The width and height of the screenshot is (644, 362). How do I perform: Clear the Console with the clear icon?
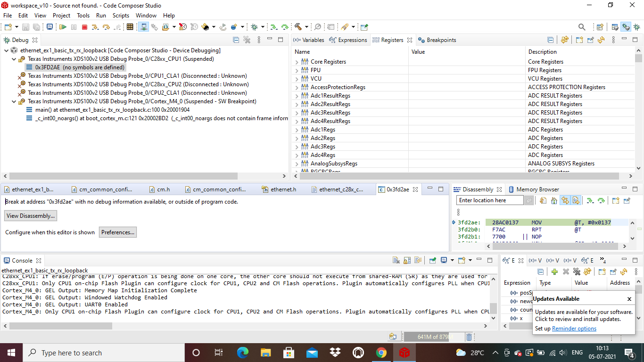point(397,260)
